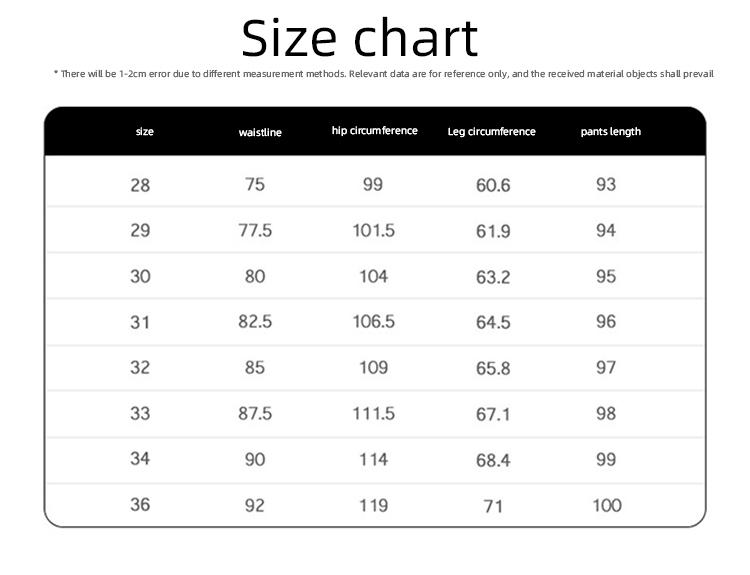Click hip circumference value 106.5
Viewport: 750px width, 575px height.
374,321
